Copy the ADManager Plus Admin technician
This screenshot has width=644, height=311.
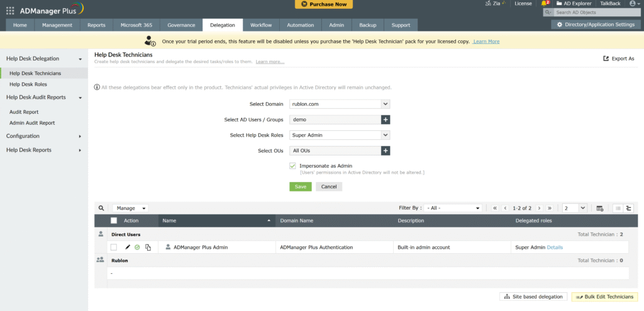(148, 247)
